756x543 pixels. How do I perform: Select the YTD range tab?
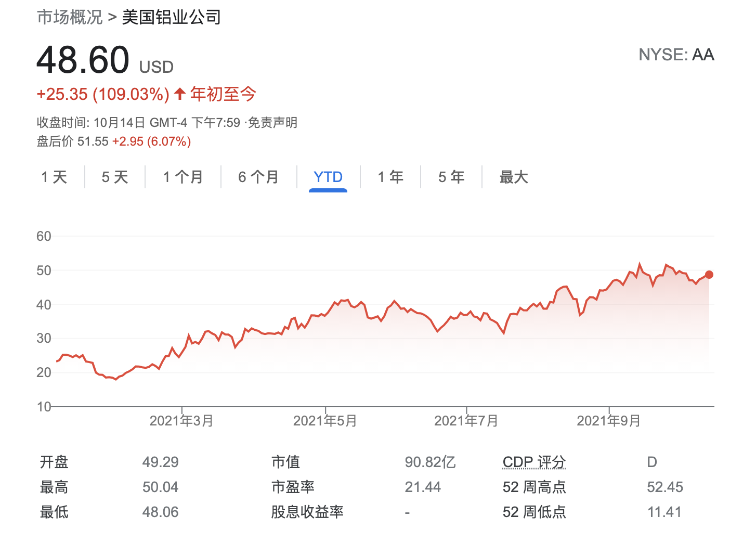(x=328, y=177)
